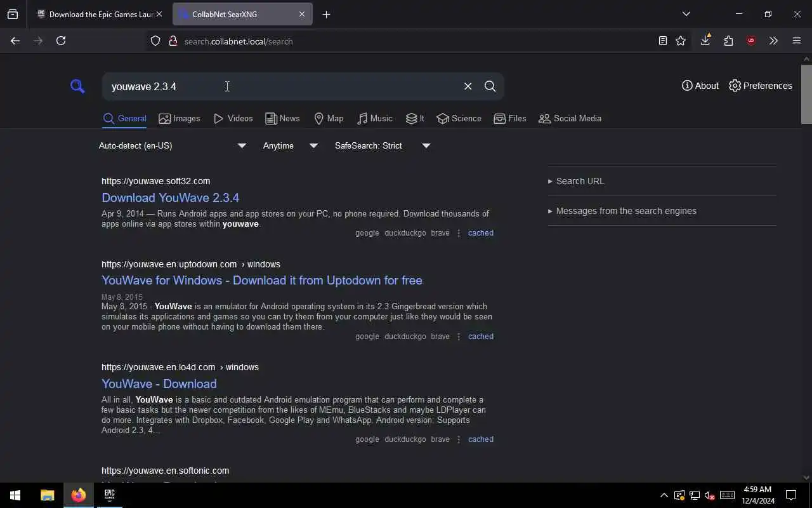Open the About page

[700, 86]
